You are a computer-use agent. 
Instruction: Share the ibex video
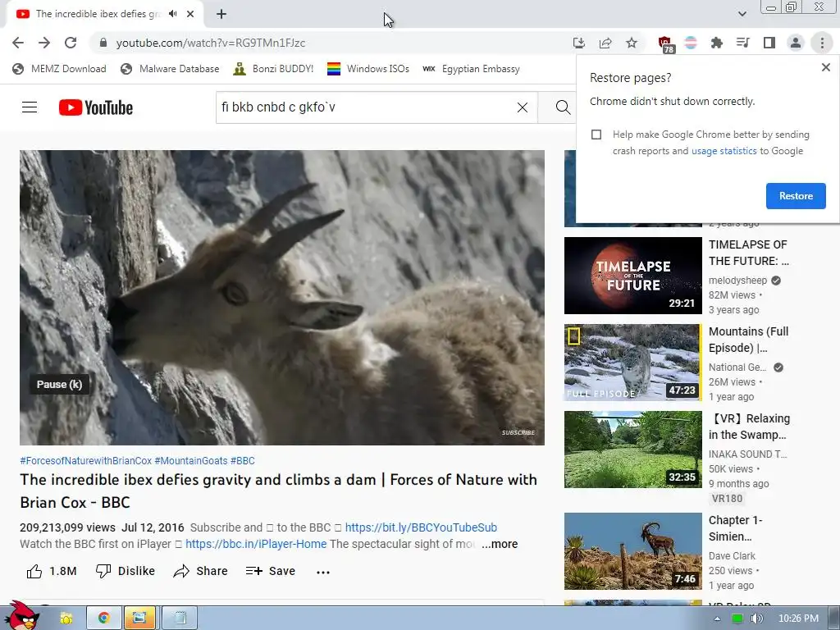point(201,571)
